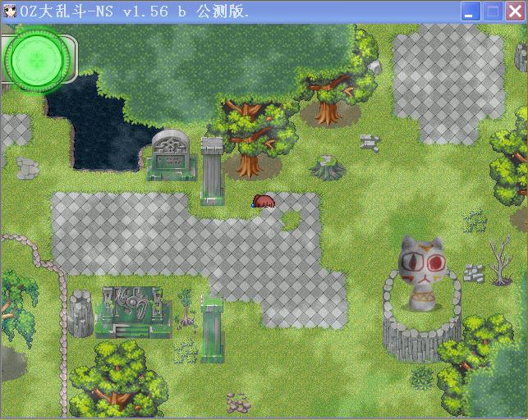Click the cat-faced stone statue
The width and height of the screenshot is (528, 420).
pos(423,272)
